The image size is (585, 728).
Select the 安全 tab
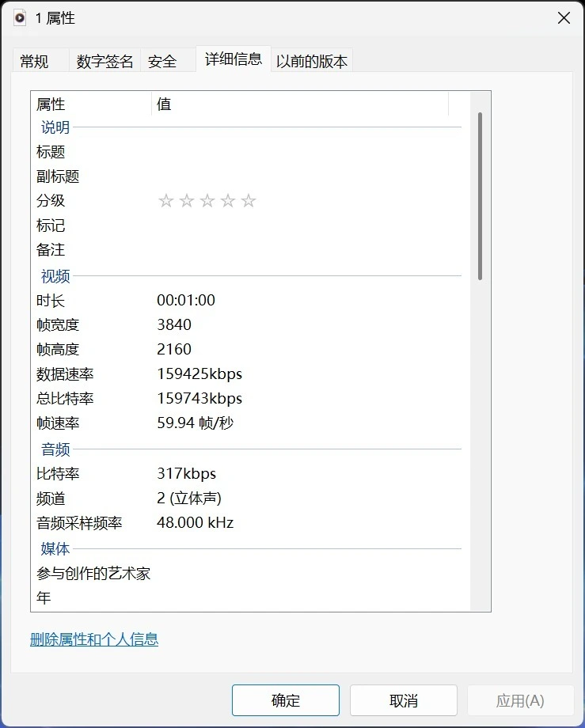162,62
